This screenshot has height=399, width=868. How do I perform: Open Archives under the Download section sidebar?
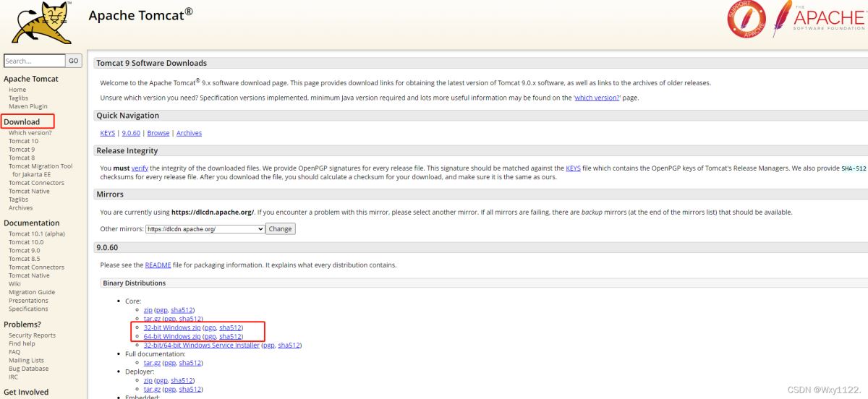(20, 207)
